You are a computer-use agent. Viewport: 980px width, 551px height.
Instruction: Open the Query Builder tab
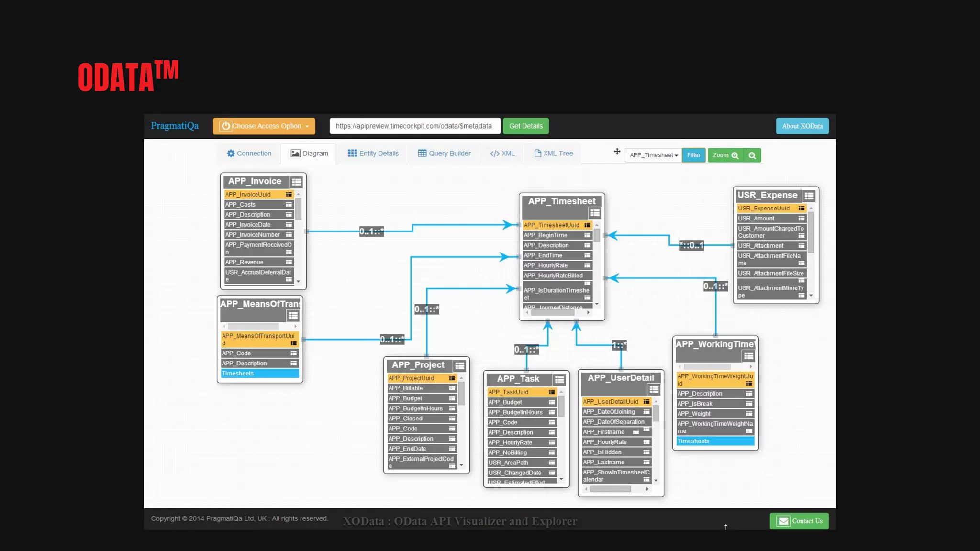(x=444, y=154)
